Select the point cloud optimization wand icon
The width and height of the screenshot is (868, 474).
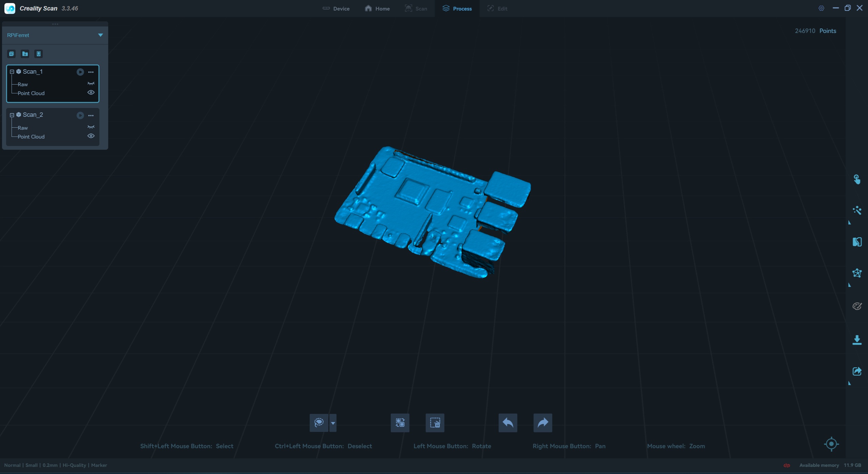coord(857,211)
